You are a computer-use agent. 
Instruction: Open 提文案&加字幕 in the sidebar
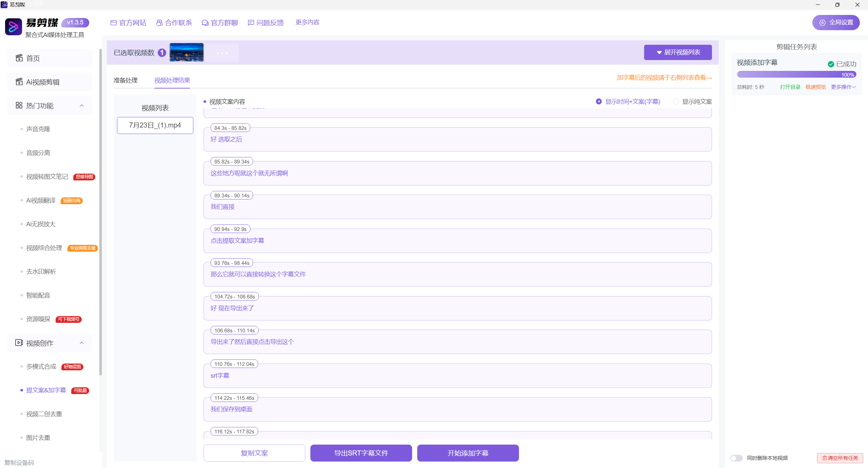[46, 390]
